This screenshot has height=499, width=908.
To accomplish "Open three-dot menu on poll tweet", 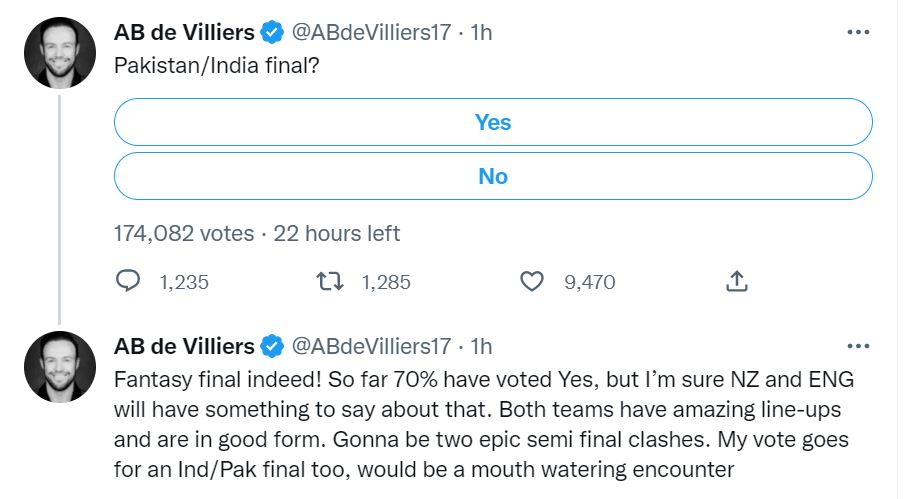I will [858, 32].
